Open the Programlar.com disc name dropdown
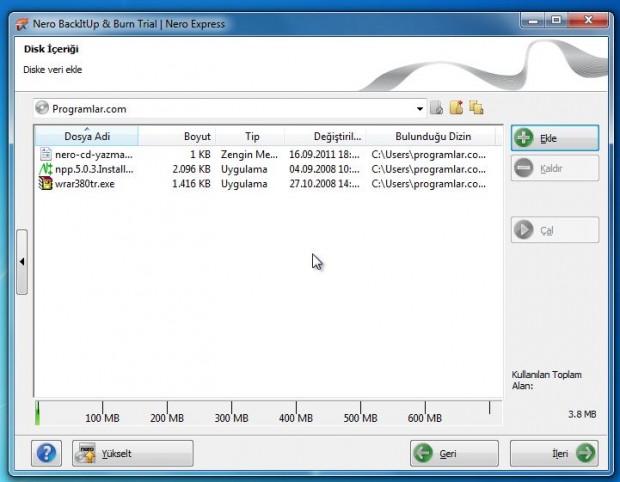The width and height of the screenshot is (620, 482). point(420,108)
